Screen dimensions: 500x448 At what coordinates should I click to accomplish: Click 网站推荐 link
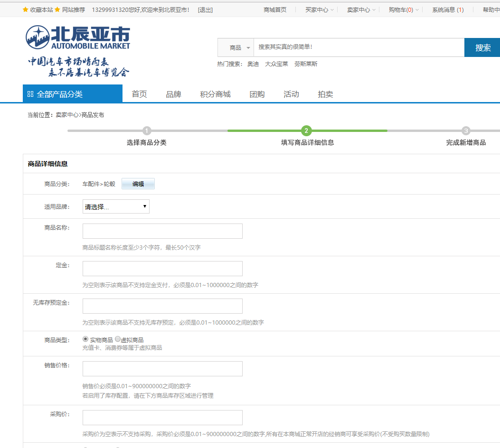coord(74,10)
